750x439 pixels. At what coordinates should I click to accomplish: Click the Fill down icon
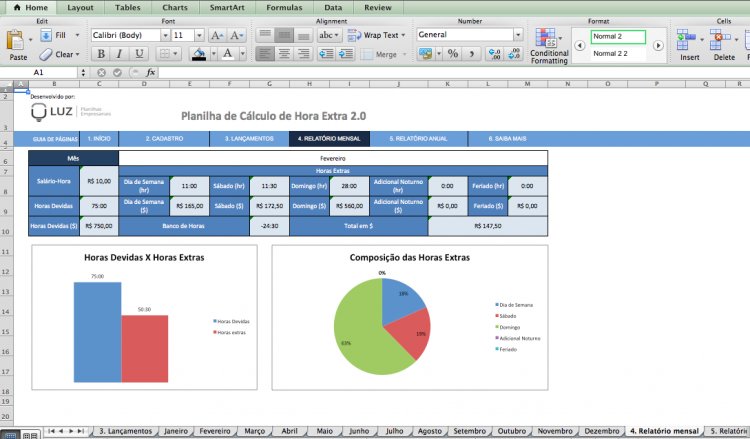point(46,35)
